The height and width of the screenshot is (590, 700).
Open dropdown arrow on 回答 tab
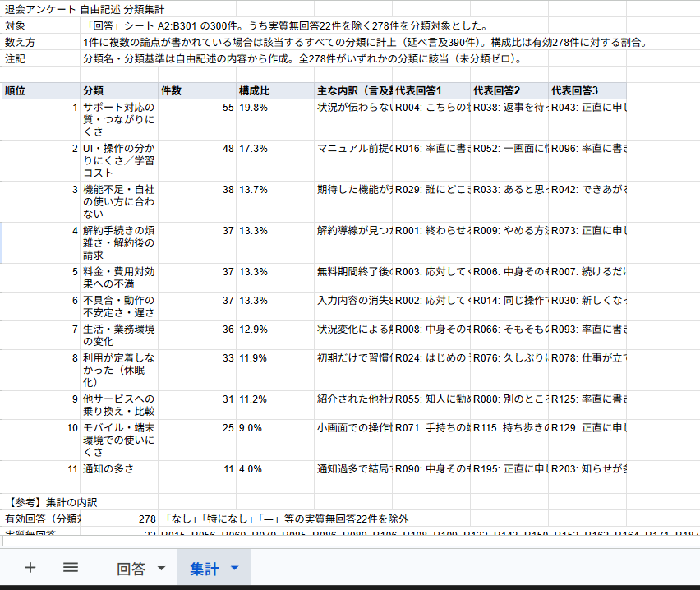coord(161,568)
